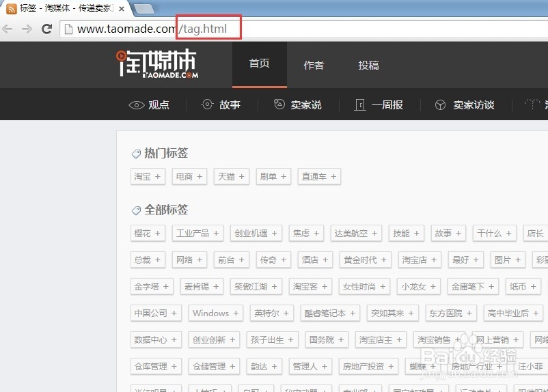Open a new browser tab

(144, 9)
